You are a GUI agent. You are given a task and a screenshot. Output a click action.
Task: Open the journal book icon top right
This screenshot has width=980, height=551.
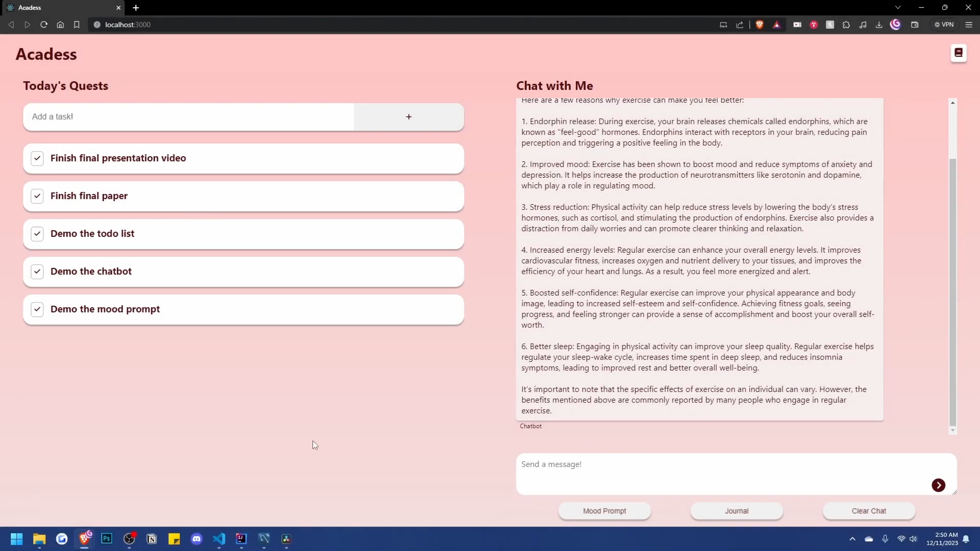pyautogui.click(x=958, y=53)
